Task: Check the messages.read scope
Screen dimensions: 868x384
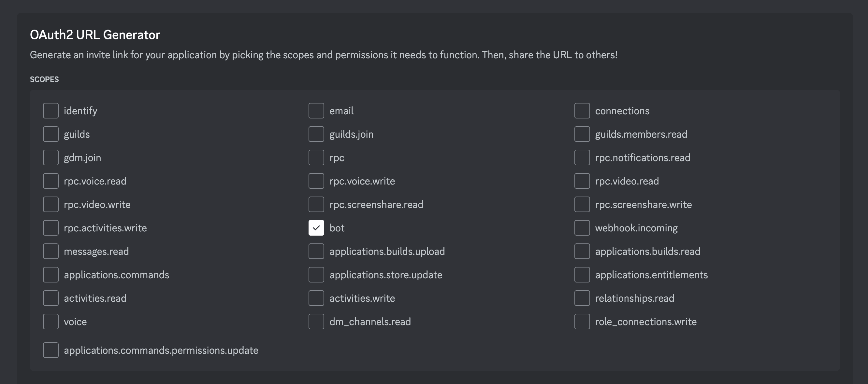Action: point(51,252)
